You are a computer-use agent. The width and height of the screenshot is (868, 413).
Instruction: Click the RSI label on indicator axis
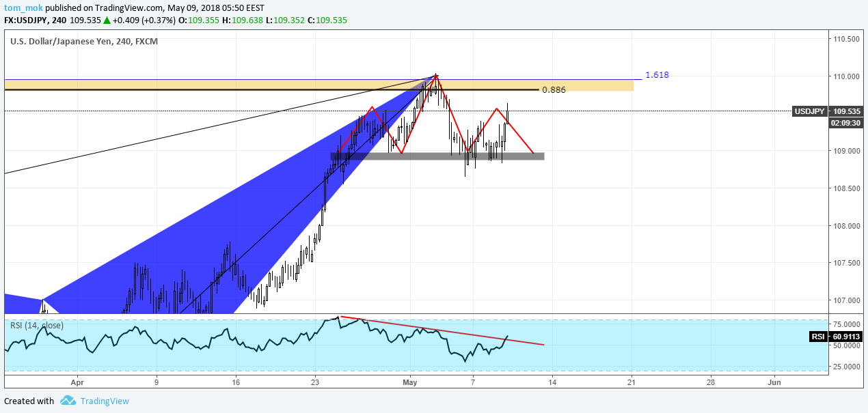point(818,337)
